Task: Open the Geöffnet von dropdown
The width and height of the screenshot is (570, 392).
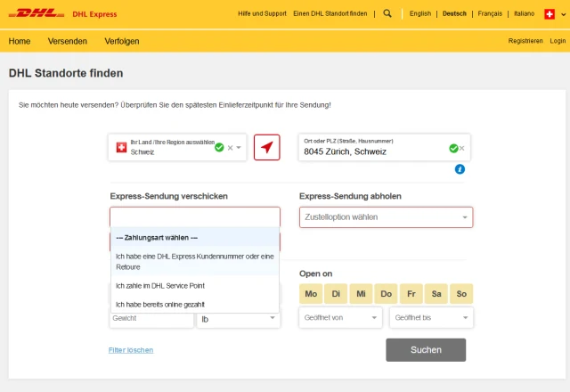Action: coord(341,318)
